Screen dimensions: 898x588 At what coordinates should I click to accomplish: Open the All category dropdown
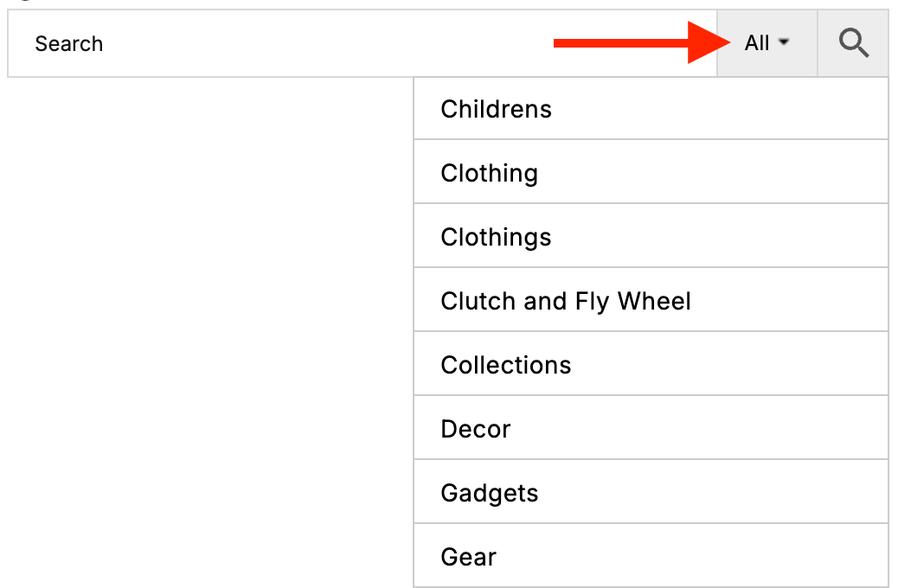(x=767, y=43)
